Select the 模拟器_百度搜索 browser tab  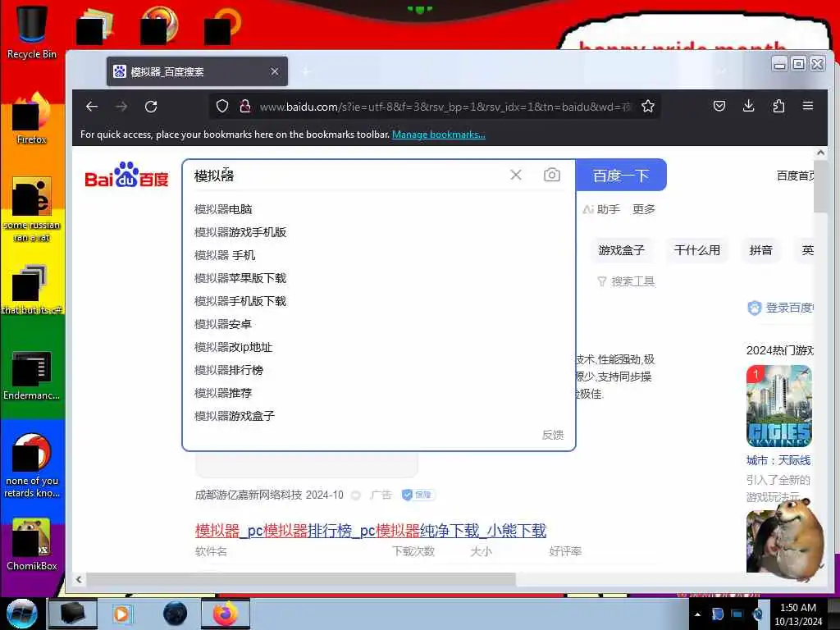[197, 71]
